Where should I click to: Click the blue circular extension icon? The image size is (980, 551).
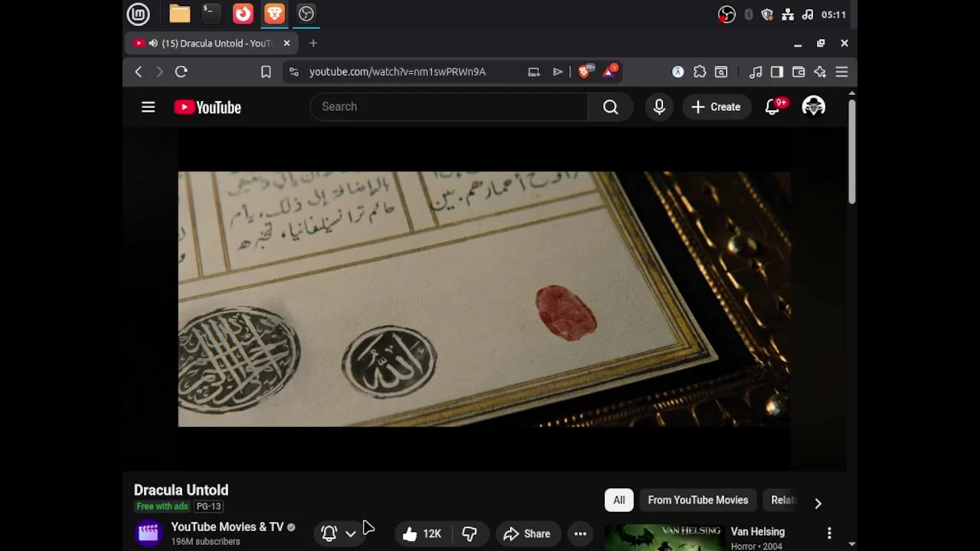point(678,72)
